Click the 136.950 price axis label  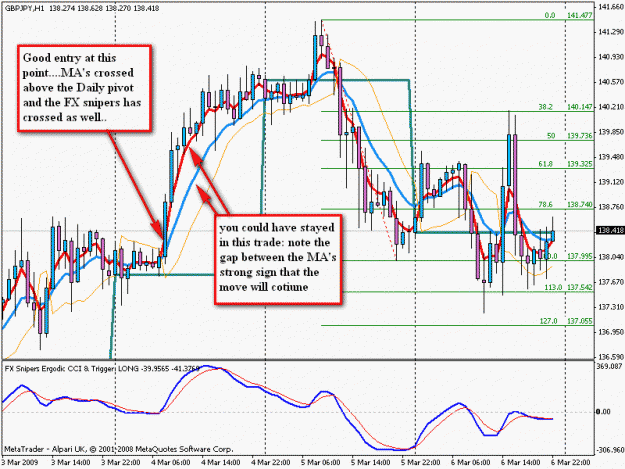point(611,332)
